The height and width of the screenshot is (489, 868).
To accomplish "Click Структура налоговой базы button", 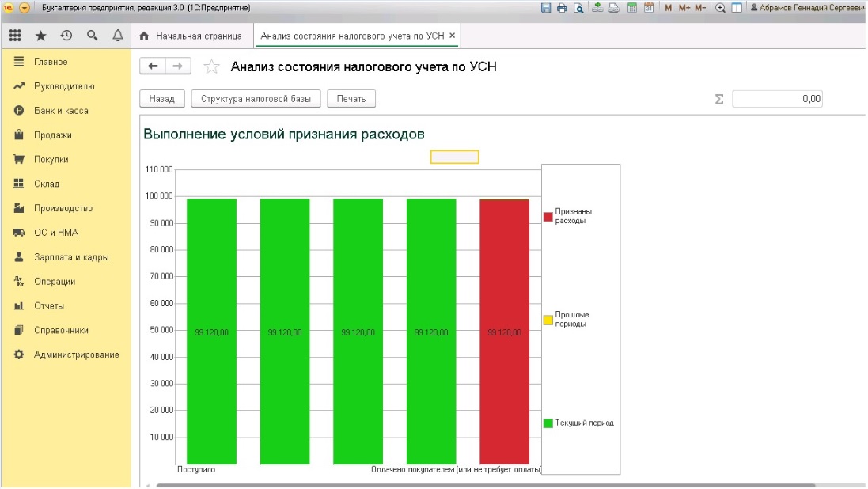I will click(x=256, y=99).
